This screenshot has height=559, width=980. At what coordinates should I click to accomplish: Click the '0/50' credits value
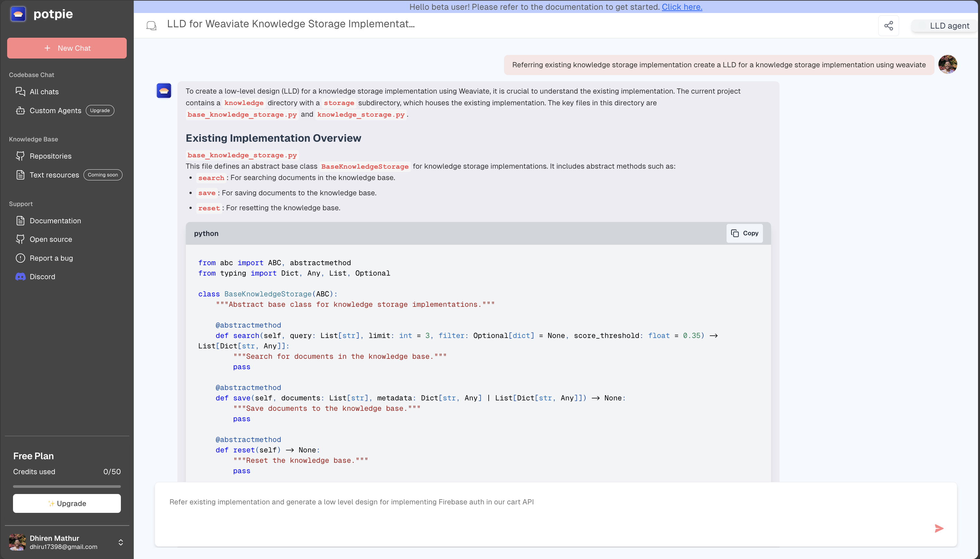click(x=112, y=472)
